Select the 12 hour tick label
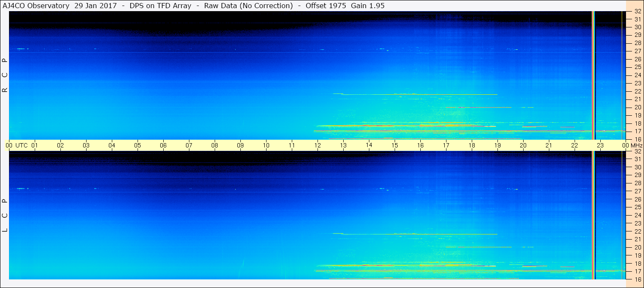Image resolution: width=644 pixels, height=288 pixels. pos(318,145)
